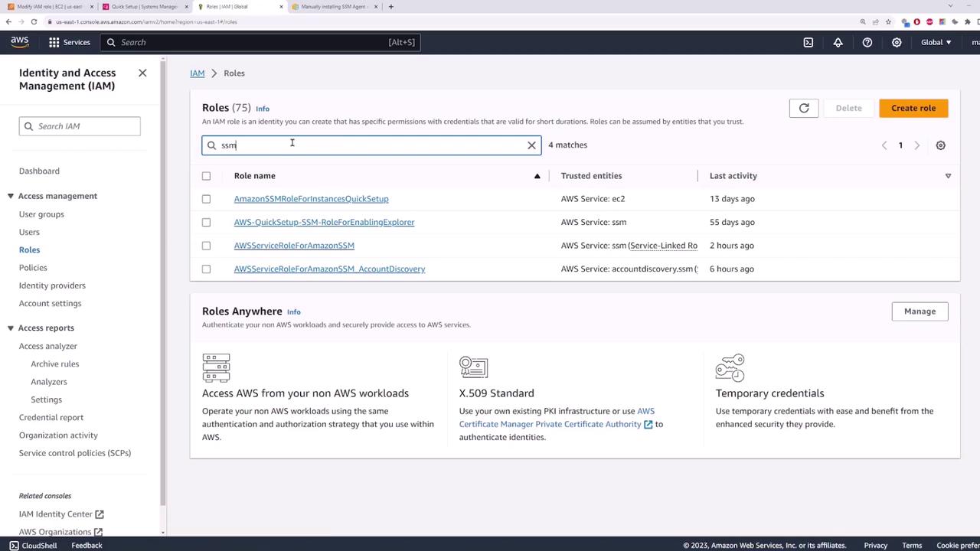Open the notifications bell icon

tap(838, 42)
